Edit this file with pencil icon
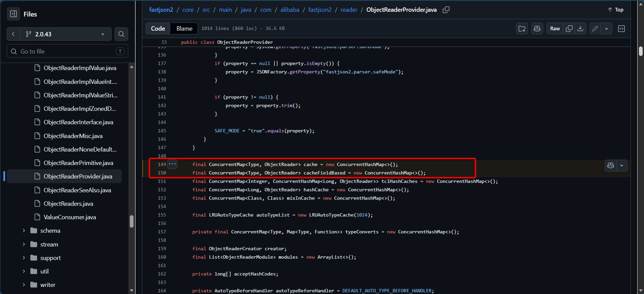The image size is (644, 294). click(x=595, y=29)
